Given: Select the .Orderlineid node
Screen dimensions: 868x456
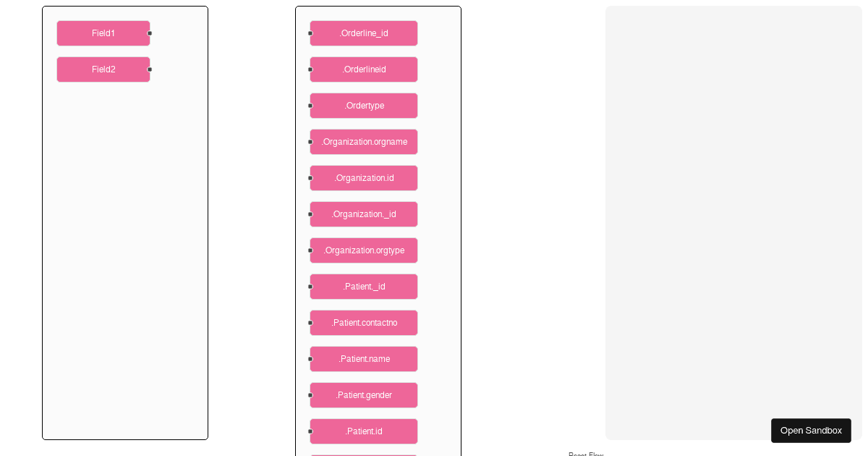Looking at the screenshot, I should click(x=364, y=69).
